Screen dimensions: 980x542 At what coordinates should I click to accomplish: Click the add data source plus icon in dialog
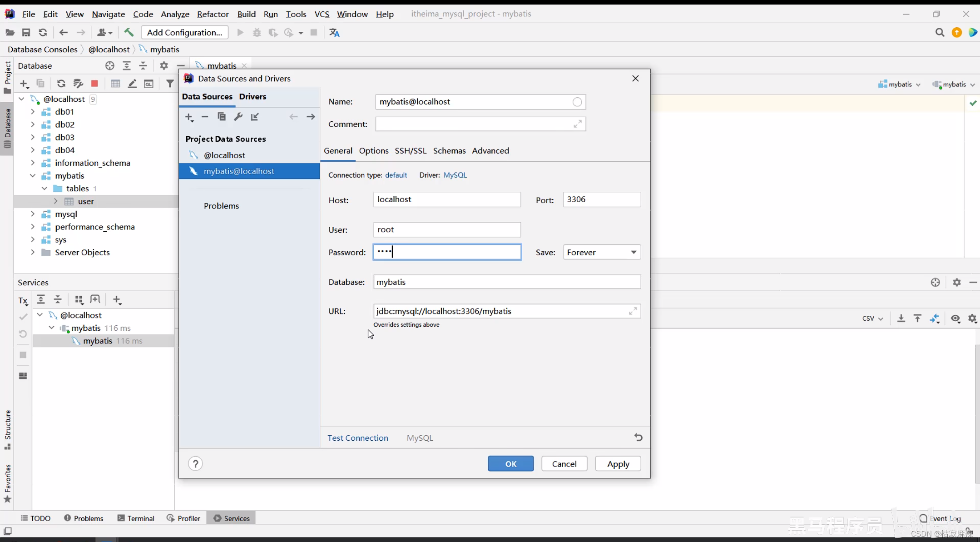click(x=189, y=117)
